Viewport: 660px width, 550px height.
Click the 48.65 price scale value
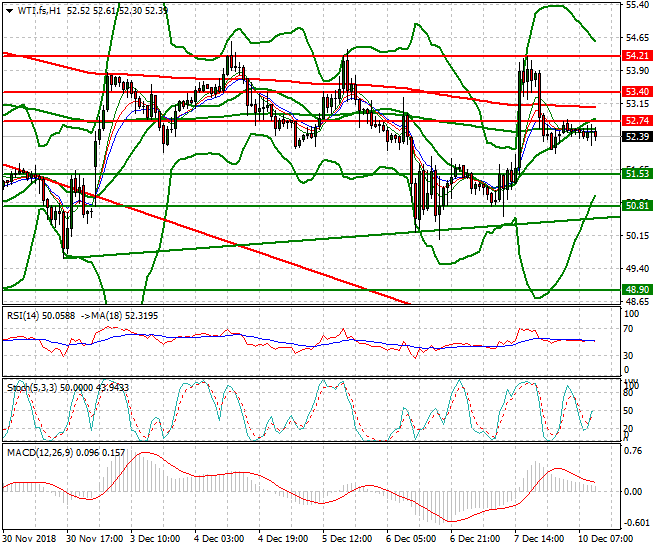(637, 302)
